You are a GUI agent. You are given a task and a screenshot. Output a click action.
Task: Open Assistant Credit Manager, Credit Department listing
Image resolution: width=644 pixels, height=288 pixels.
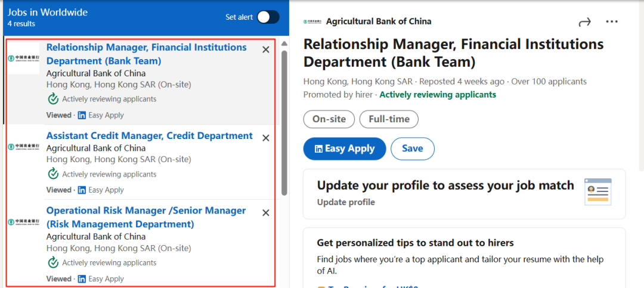(150, 135)
